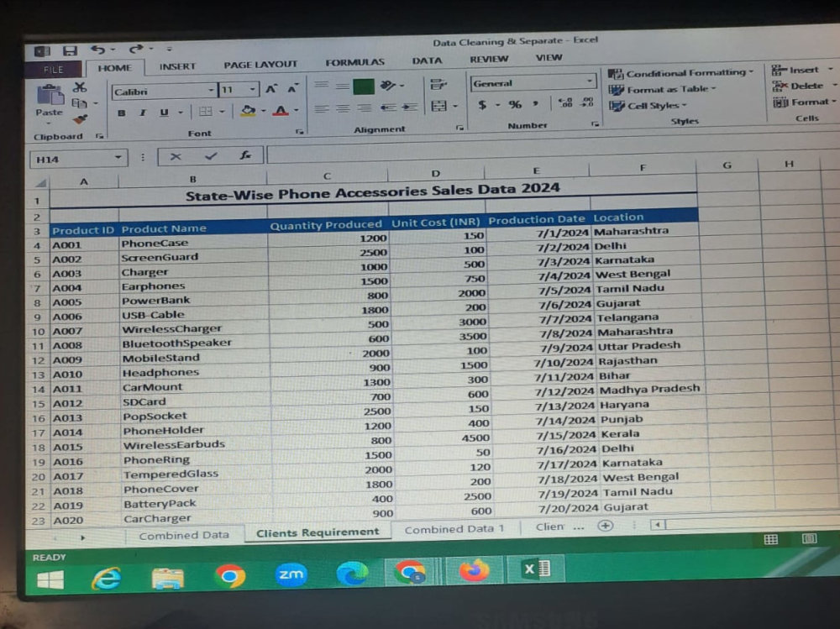Open Zoom app from the taskbar

pyautogui.click(x=291, y=574)
